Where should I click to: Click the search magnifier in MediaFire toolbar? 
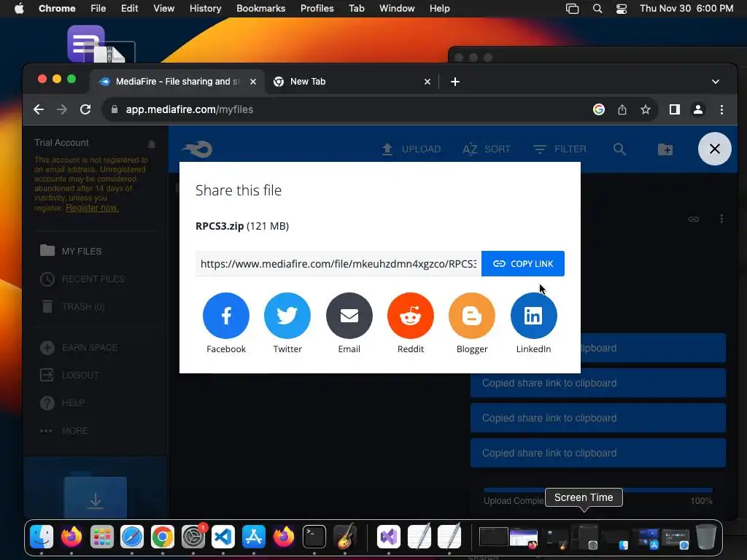(619, 149)
